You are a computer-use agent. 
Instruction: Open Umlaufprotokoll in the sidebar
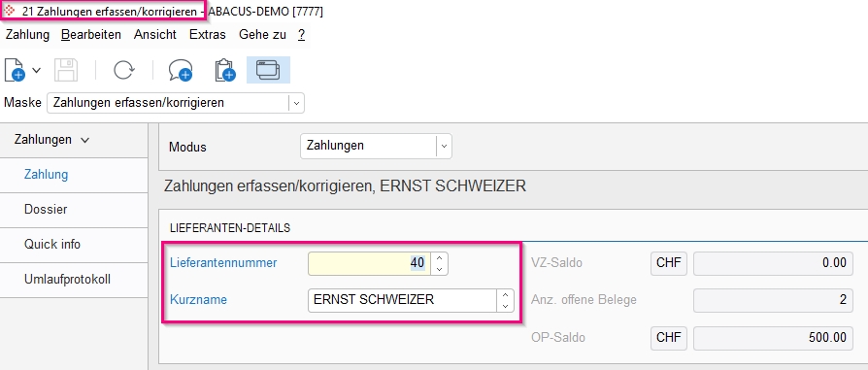tap(68, 279)
